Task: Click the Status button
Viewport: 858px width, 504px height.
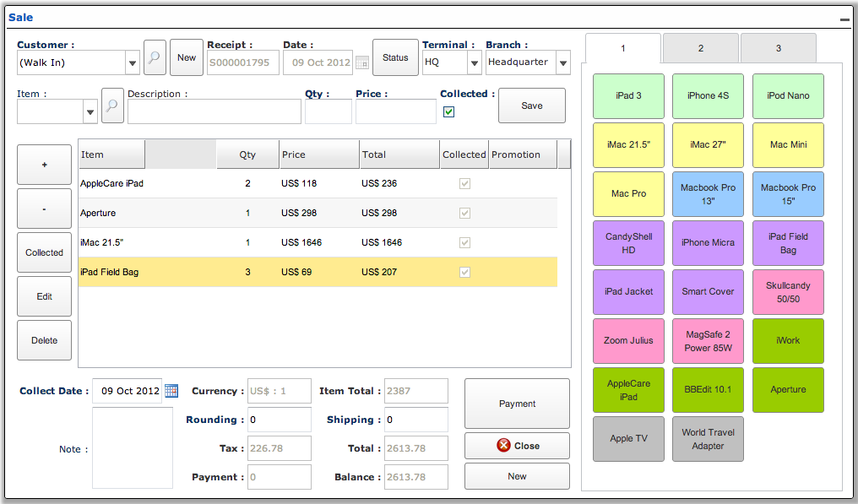Action: 395,57
